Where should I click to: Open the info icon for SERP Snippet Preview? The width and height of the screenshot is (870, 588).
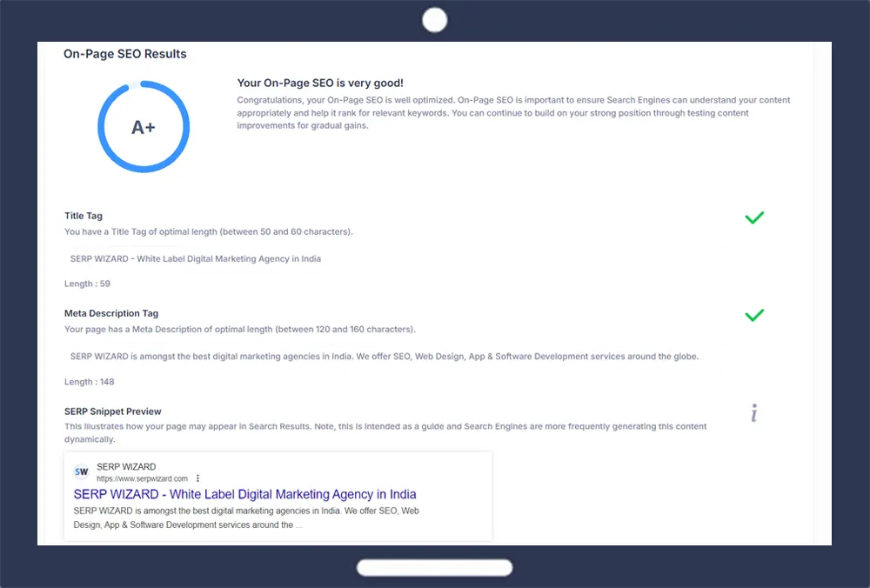point(754,413)
